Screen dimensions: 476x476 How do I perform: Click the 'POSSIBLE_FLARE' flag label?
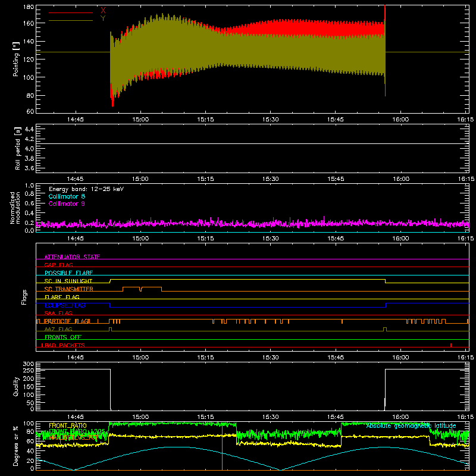pyautogui.click(x=68, y=273)
